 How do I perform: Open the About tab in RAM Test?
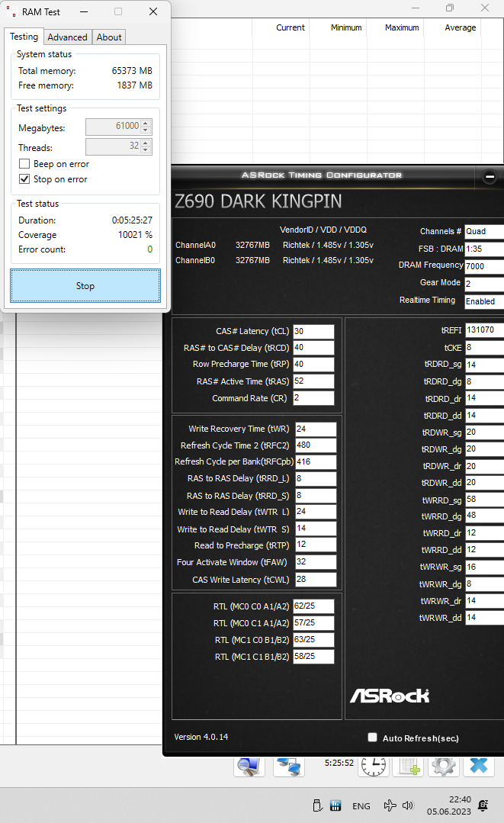[108, 37]
